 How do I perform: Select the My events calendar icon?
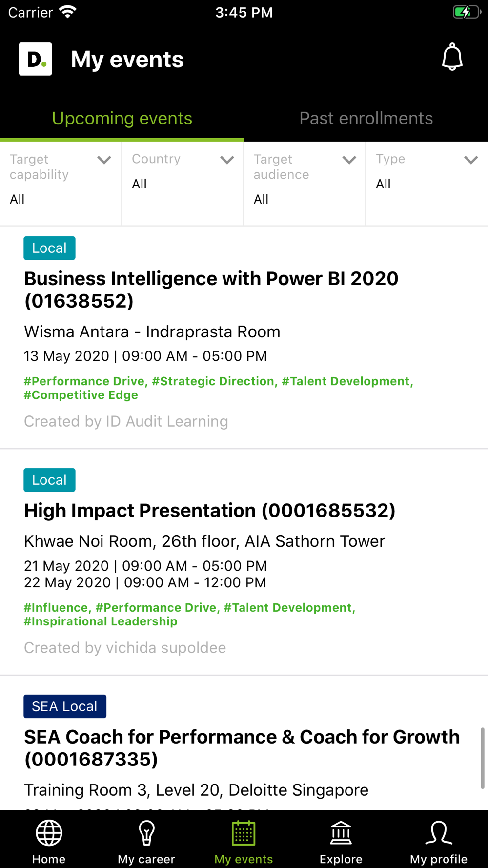[x=244, y=833]
